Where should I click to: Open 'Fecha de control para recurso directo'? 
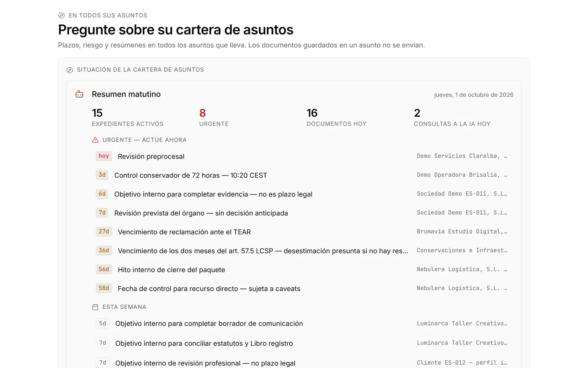pos(209,289)
